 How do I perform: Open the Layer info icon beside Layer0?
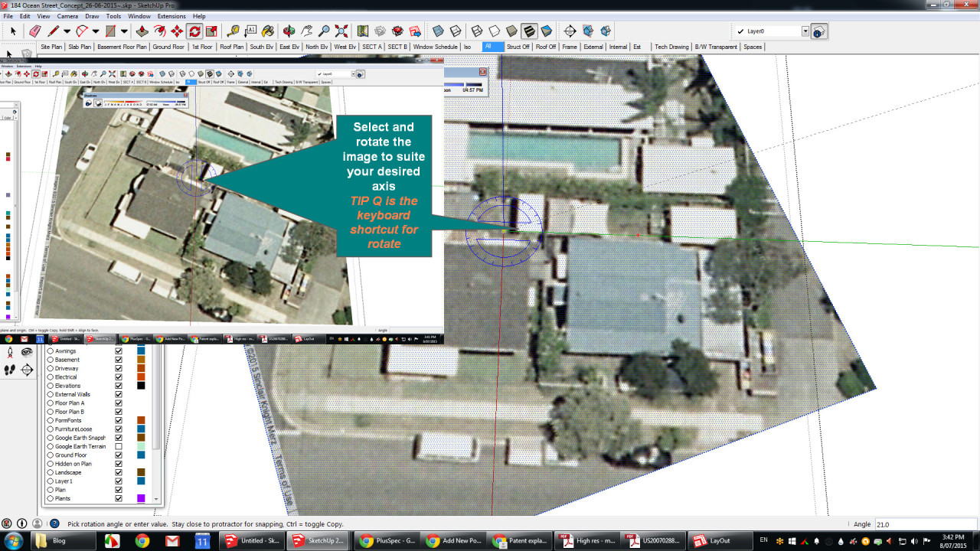[x=818, y=32]
